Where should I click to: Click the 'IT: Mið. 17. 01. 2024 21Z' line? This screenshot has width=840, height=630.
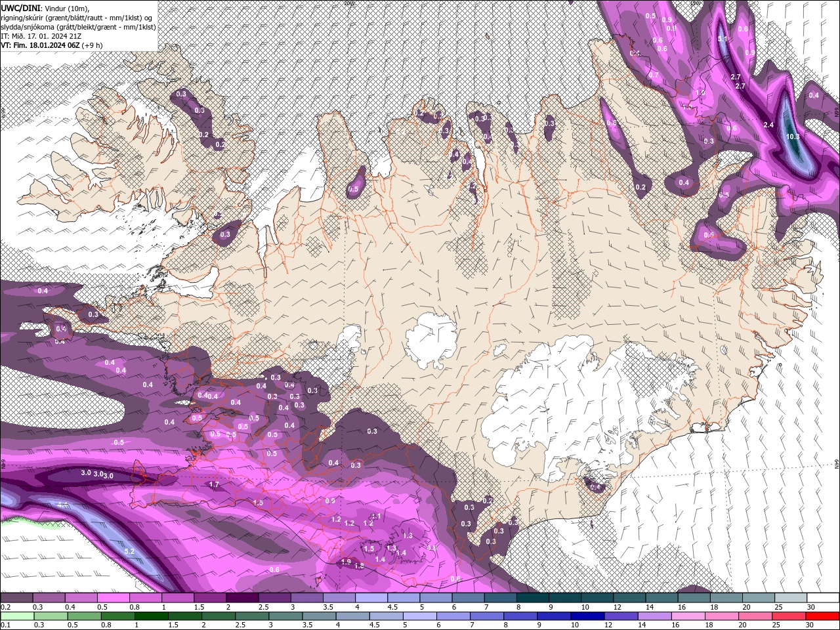pos(41,36)
